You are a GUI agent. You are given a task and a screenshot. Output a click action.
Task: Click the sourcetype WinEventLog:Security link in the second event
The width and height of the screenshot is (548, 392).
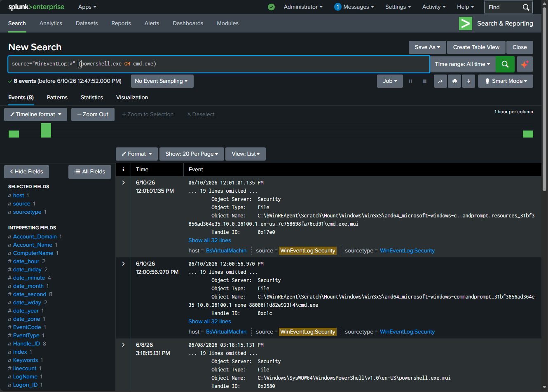click(x=407, y=332)
